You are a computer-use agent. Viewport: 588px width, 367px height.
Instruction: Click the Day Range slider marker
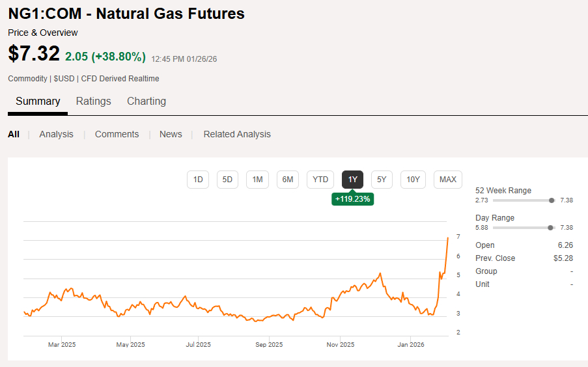551,228
